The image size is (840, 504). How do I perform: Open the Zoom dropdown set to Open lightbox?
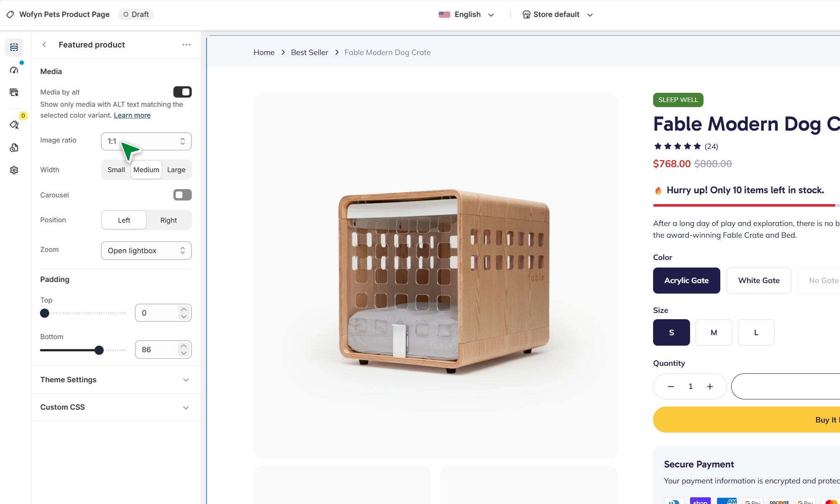coord(146,251)
